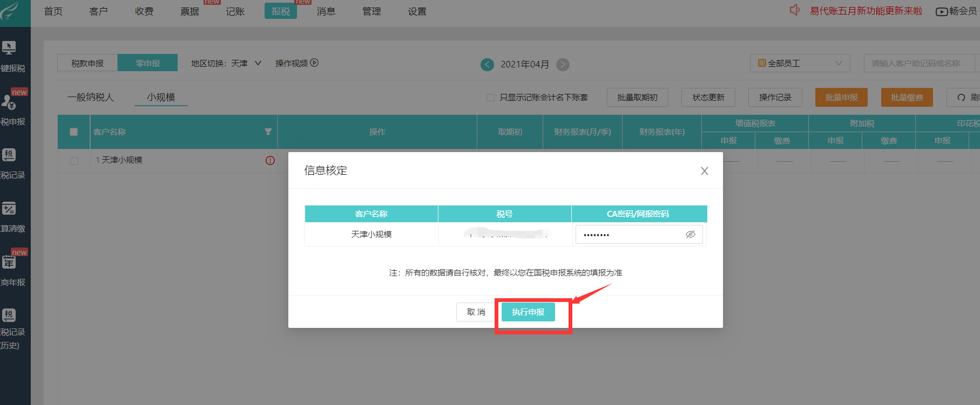Check 只显示记账会计名下账套 checkbox
The width and height of the screenshot is (980, 405).
coord(490,98)
